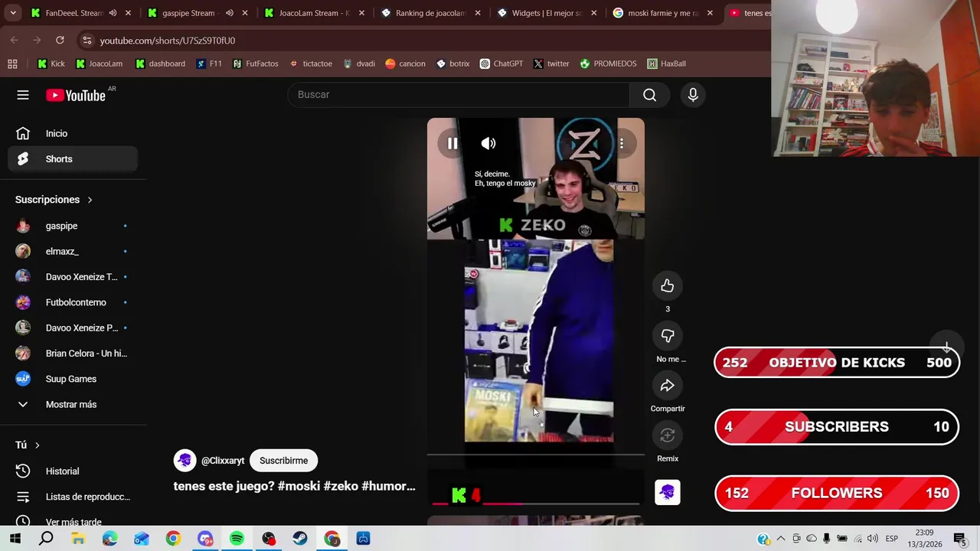Open the apps grid in bookmarks bar

(x=12, y=64)
